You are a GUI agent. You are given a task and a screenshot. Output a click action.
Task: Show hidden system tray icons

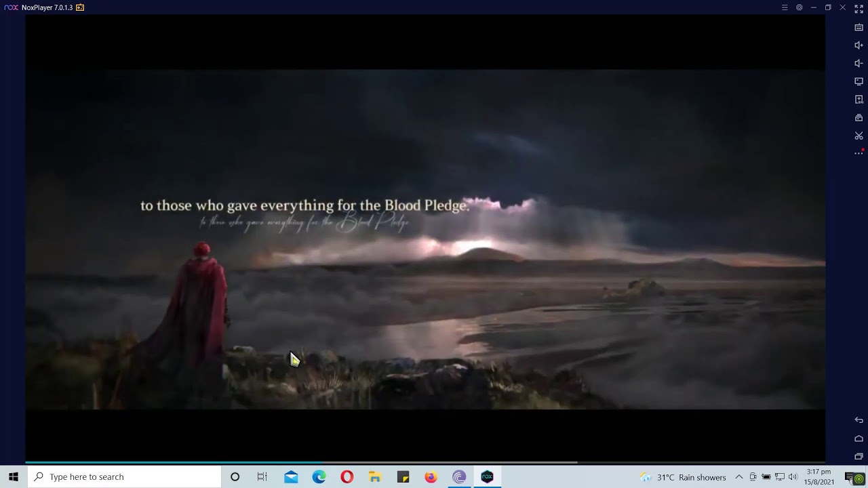click(739, 477)
